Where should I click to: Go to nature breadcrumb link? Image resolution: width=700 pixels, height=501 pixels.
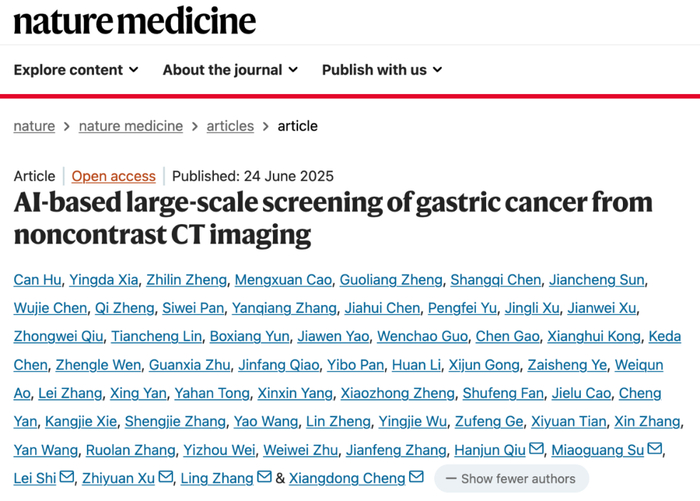pos(34,126)
